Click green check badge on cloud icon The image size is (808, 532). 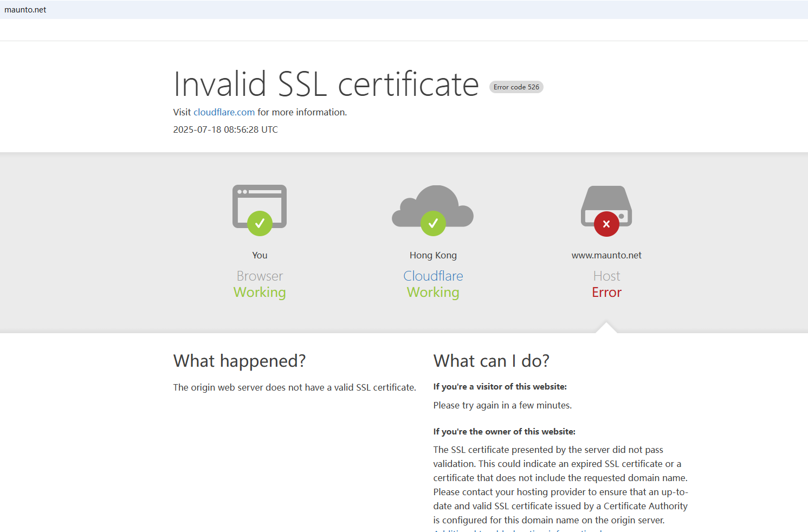(x=433, y=223)
